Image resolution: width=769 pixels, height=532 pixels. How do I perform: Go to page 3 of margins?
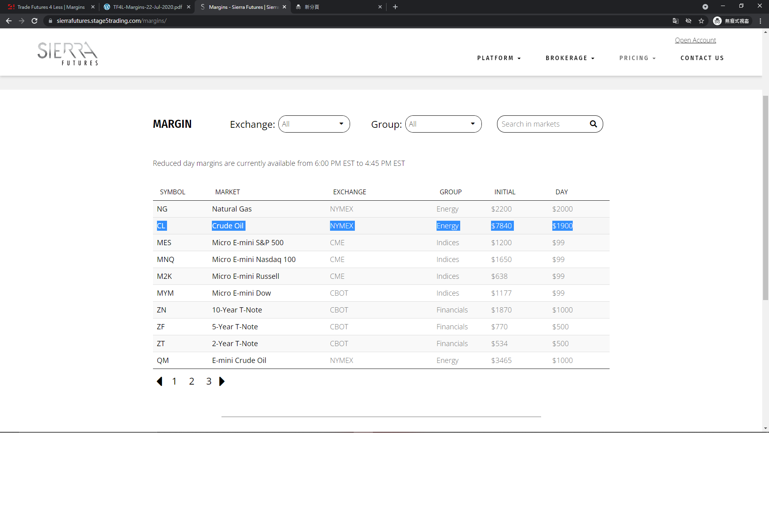point(209,381)
